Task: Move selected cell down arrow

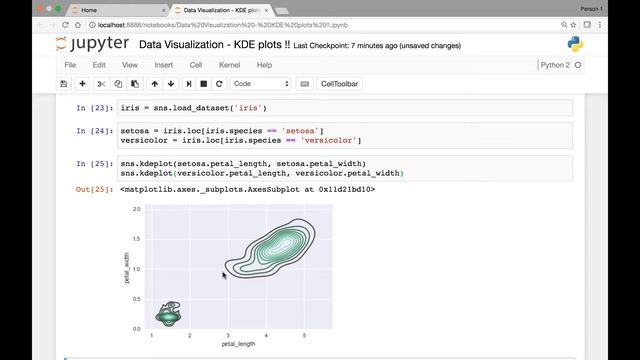Action: tap(171, 84)
